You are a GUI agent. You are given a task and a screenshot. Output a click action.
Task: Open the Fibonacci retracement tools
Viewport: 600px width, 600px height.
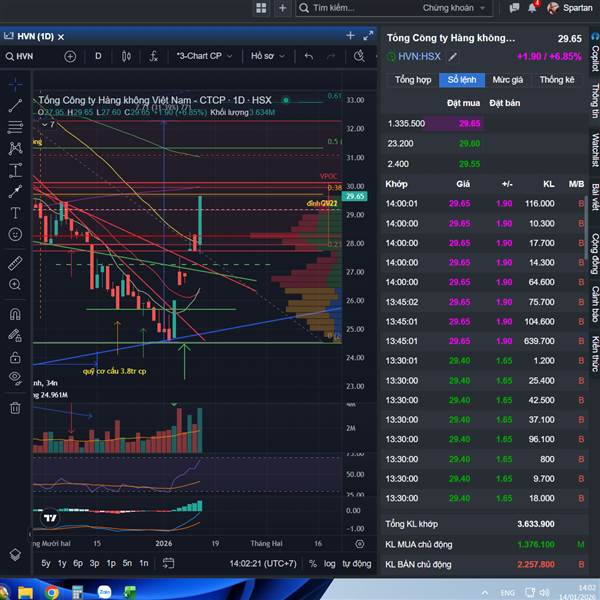click(x=15, y=127)
